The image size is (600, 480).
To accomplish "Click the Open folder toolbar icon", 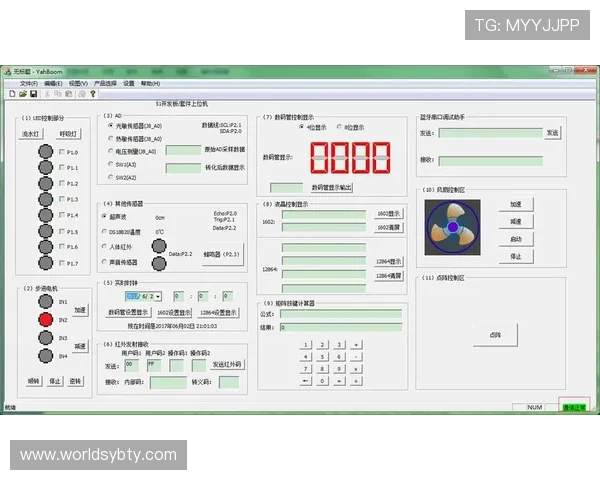I will tap(22, 94).
